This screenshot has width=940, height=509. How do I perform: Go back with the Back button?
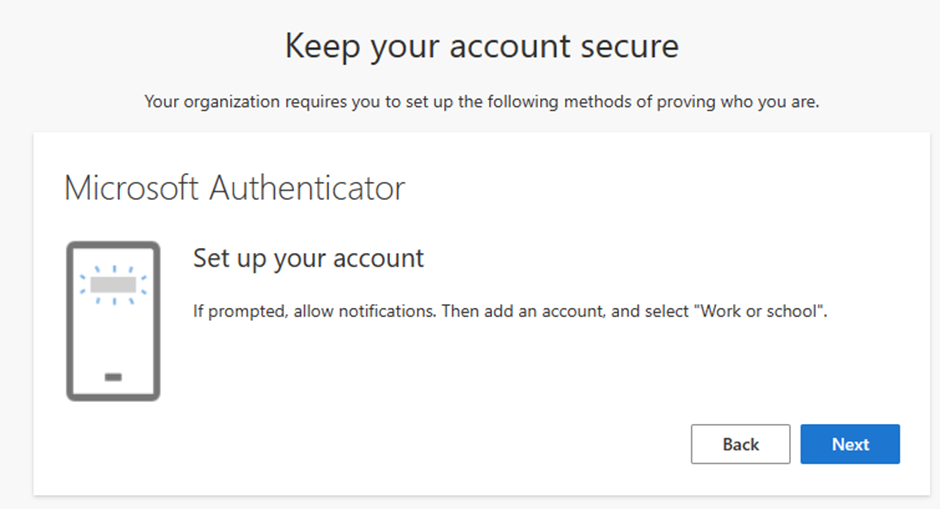740,444
